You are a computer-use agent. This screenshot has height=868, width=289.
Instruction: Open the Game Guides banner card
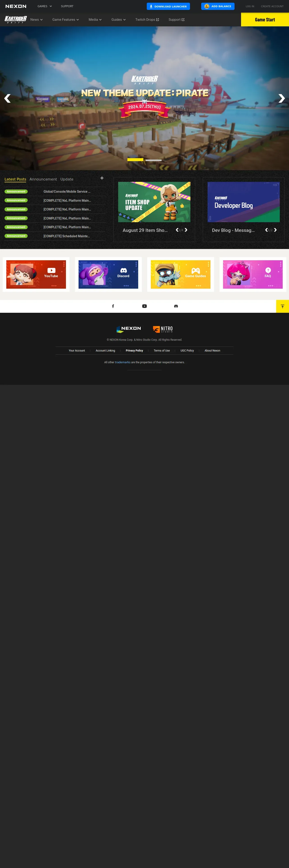pyautogui.click(x=180, y=274)
